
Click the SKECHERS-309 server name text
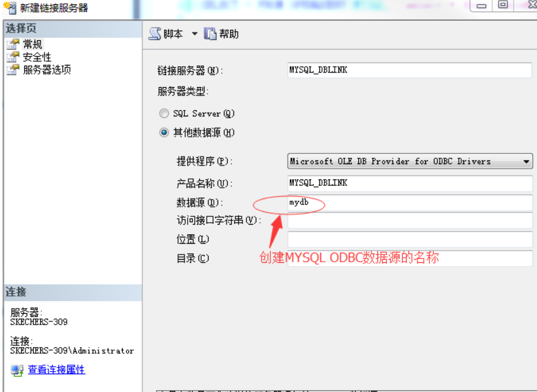tap(39, 322)
